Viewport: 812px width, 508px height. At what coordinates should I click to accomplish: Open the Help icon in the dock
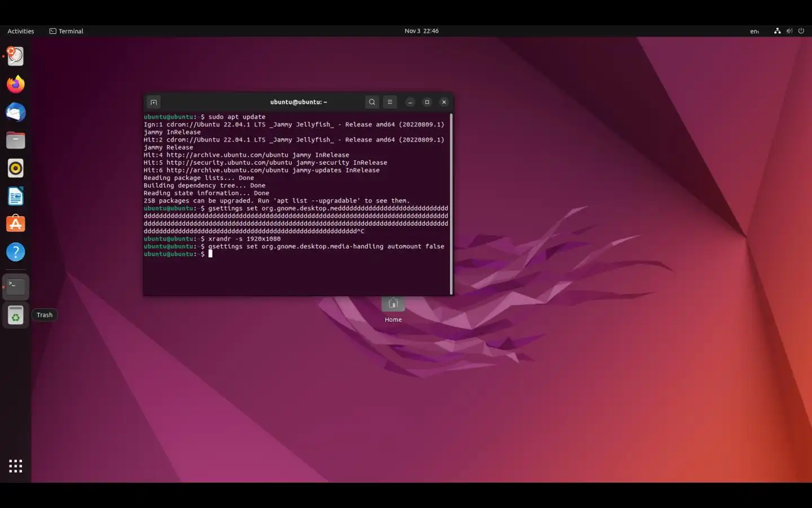(x=16, y=252)
